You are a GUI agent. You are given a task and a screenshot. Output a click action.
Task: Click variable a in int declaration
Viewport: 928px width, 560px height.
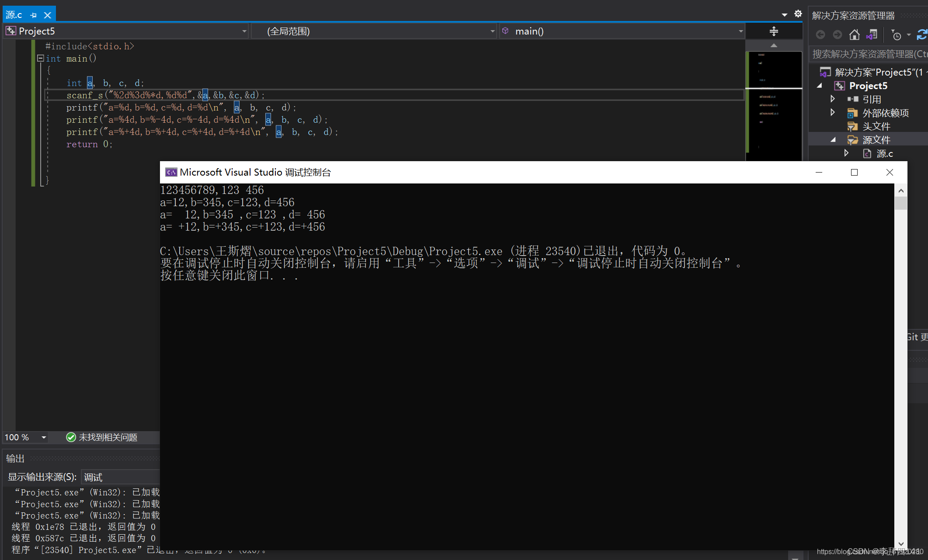[x=90, y=83]
